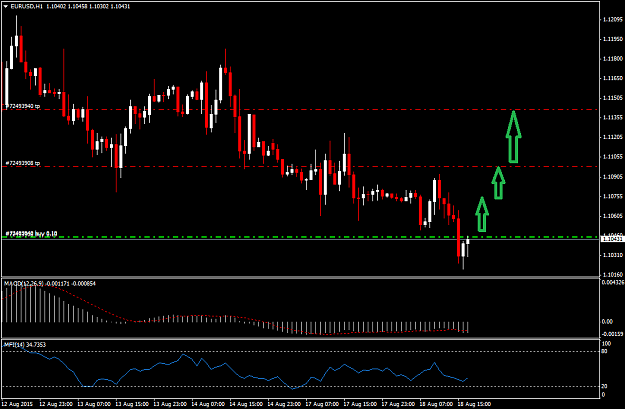
Task: Click the MFI scale value 20
Action: tap(604, 386)
